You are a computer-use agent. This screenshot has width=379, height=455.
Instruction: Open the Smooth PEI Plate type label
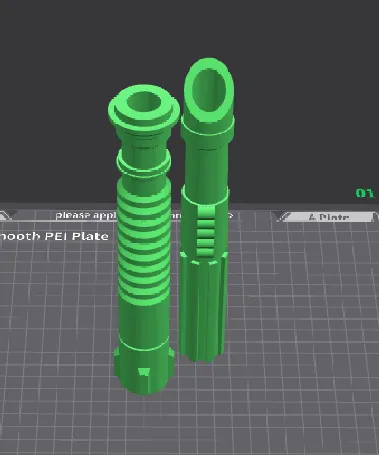[x=54, y=236]
